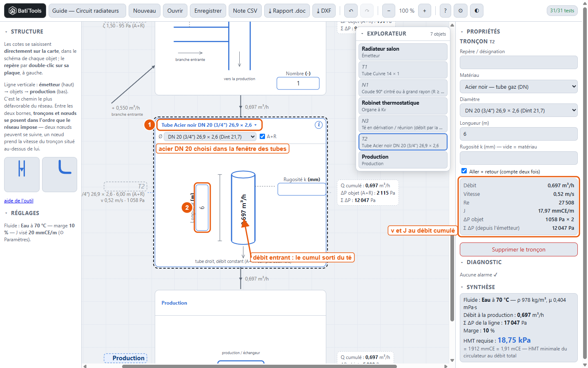The width and height of the screenshot is (588, 368).
Task: Zoom in with the plus button
Action: (425, 11)
